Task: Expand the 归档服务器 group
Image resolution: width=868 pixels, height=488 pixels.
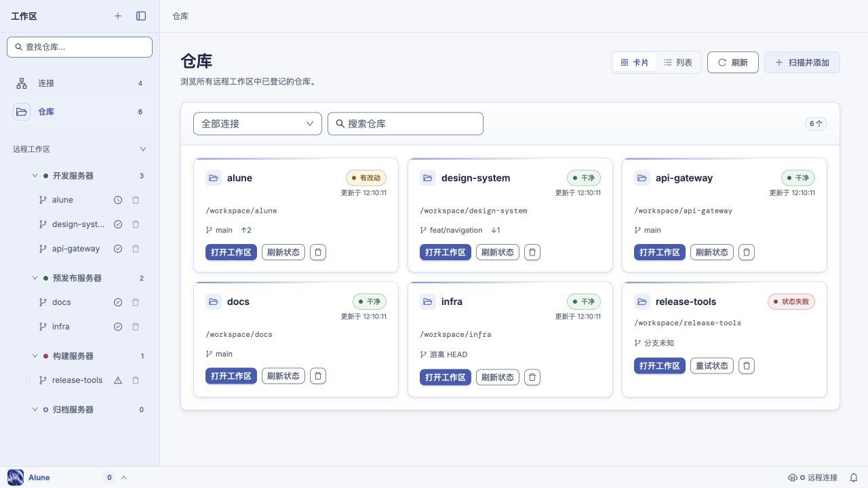Action: pyautogui.click(x=35, y=409)
